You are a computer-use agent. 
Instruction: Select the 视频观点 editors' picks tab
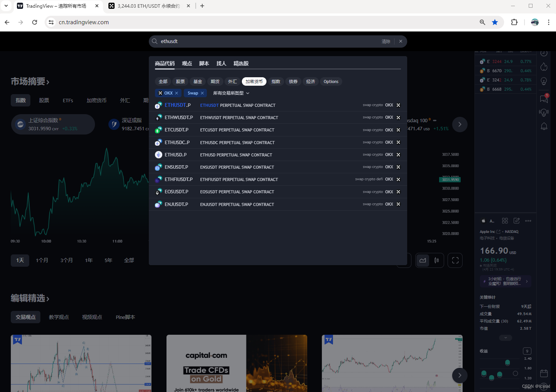click(x=92, y=317)
